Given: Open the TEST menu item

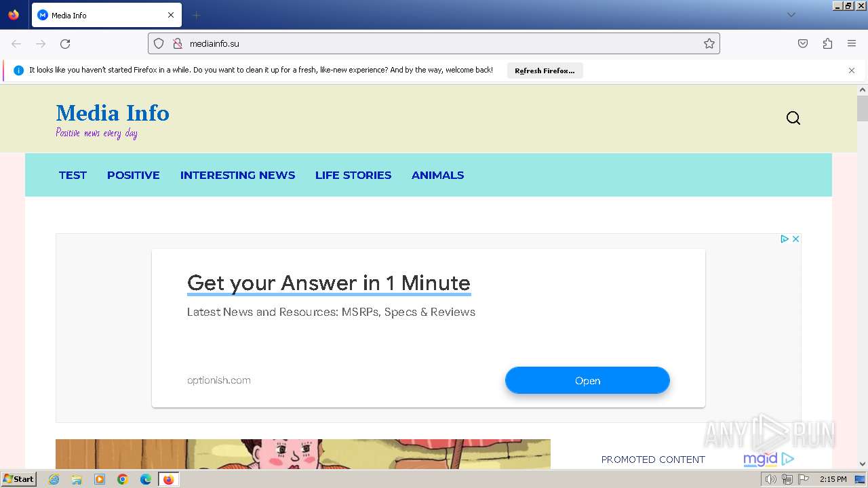Looking at the screenshot, I should pyautogui.click(x=73, y=175).
